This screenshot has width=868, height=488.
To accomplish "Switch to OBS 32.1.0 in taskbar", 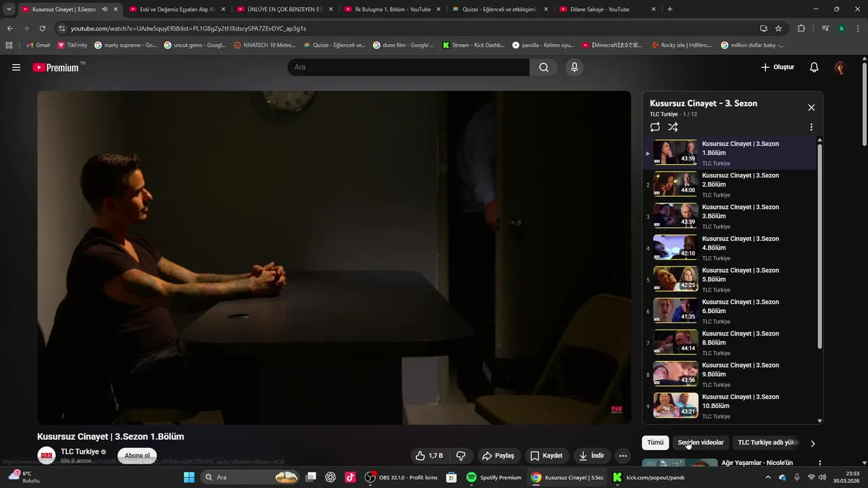I will point(401,477).
